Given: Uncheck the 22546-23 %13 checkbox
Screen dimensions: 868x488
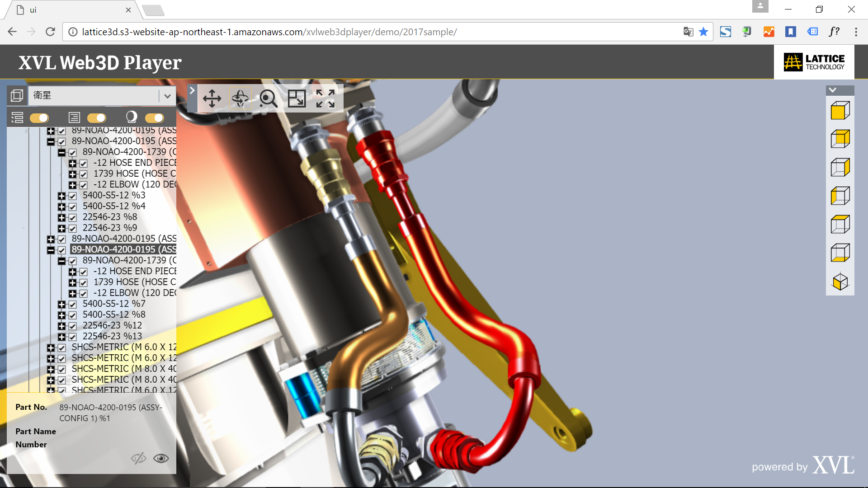Looking at the screenshot, I should 73,337.
